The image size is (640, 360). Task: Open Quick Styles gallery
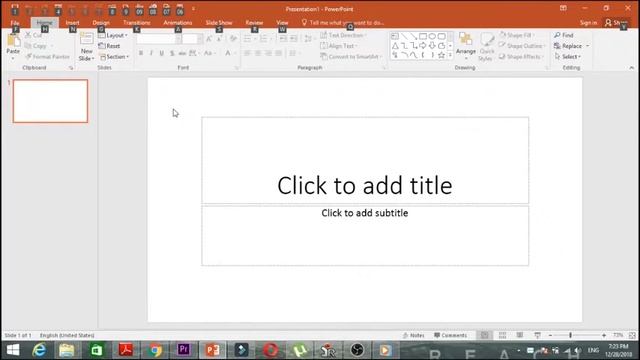click(x=487, y=47)
